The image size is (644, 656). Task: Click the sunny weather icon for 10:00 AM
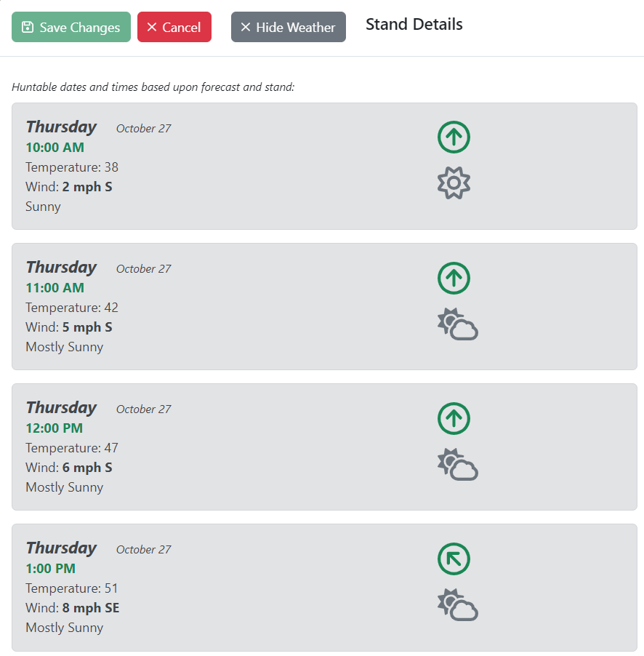(x=454, y=183)
